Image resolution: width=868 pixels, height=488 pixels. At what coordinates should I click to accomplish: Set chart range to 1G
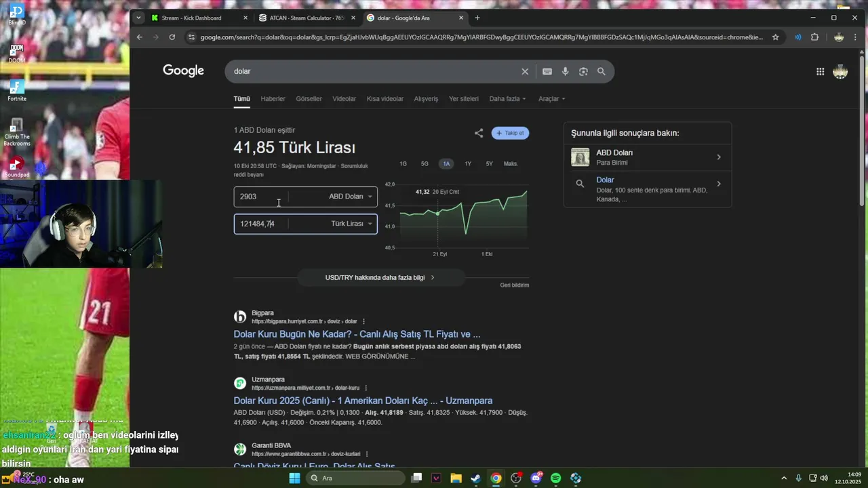[x=403, y=164]
